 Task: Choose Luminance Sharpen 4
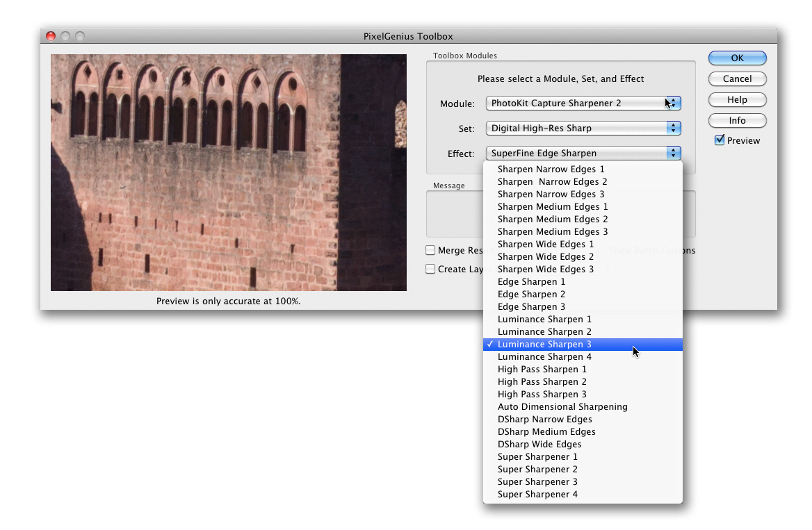pos(583,356)
